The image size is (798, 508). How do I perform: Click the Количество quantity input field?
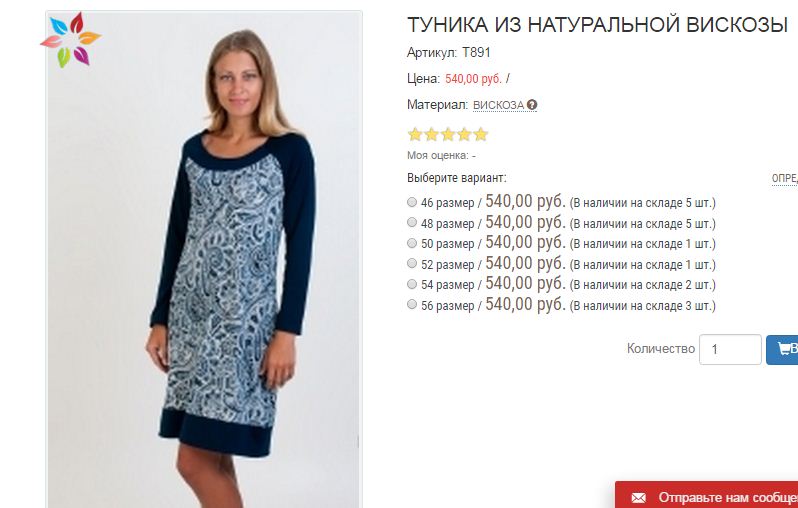[730, 349]
